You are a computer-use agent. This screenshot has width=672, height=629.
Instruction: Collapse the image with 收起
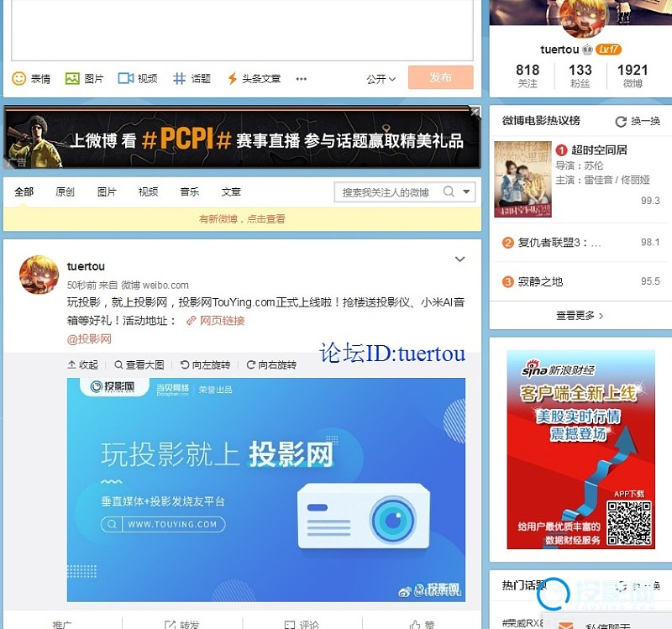[x=83, y=364]
